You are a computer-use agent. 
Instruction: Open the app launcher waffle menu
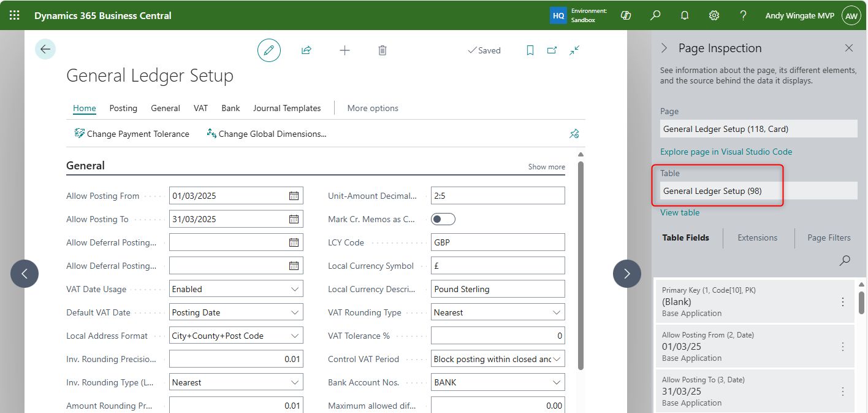point(14,15)
